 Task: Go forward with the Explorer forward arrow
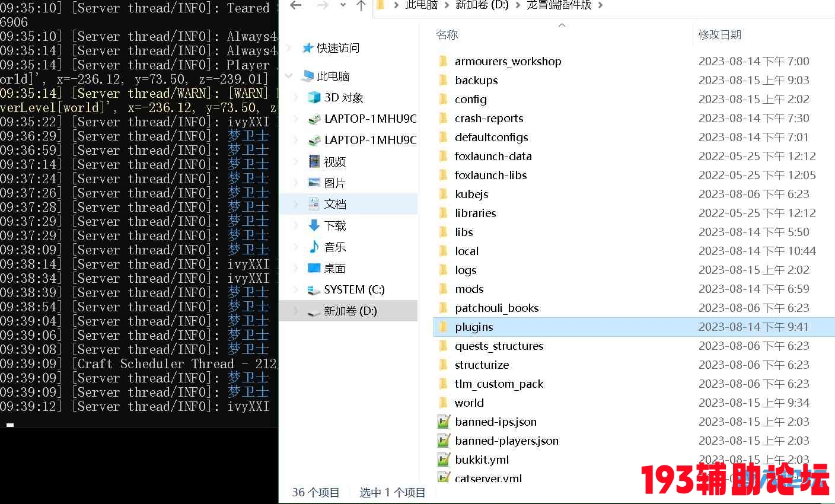322,5
